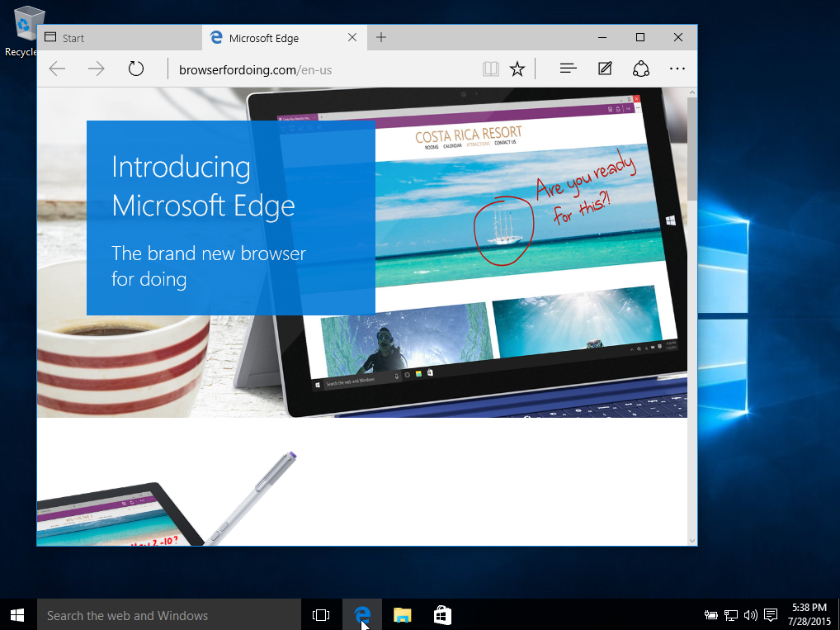This screenshot has width=840, height=630.
Task: Refresh the current page
Action: (x=136, y=69)
